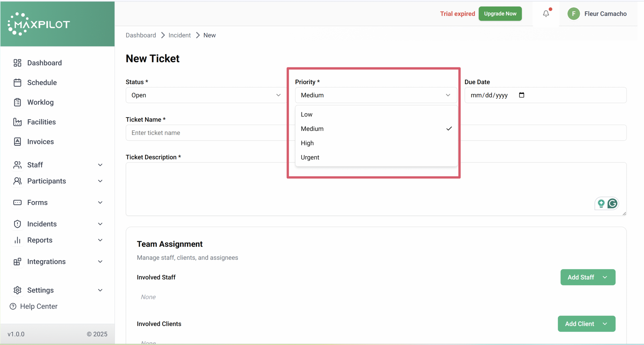
Task: Click the Facilities factory icon
Action: 17,122
